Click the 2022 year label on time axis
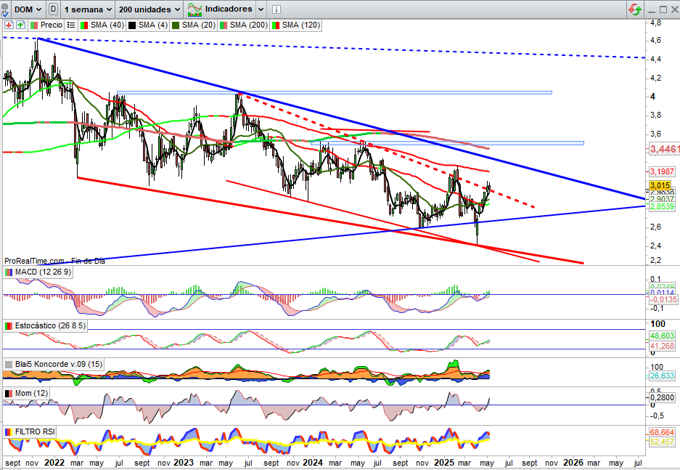 coord(55,463)
